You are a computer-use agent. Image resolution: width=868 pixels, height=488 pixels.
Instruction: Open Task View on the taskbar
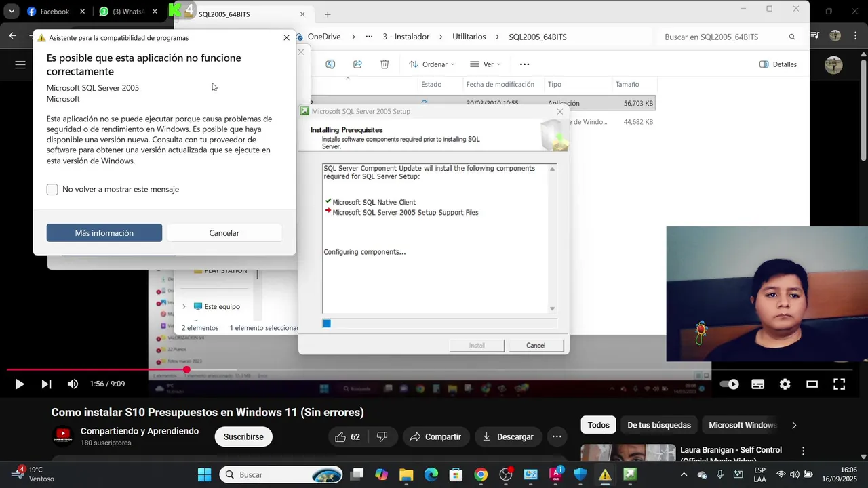pyautogui.click(x=357, y=474)
